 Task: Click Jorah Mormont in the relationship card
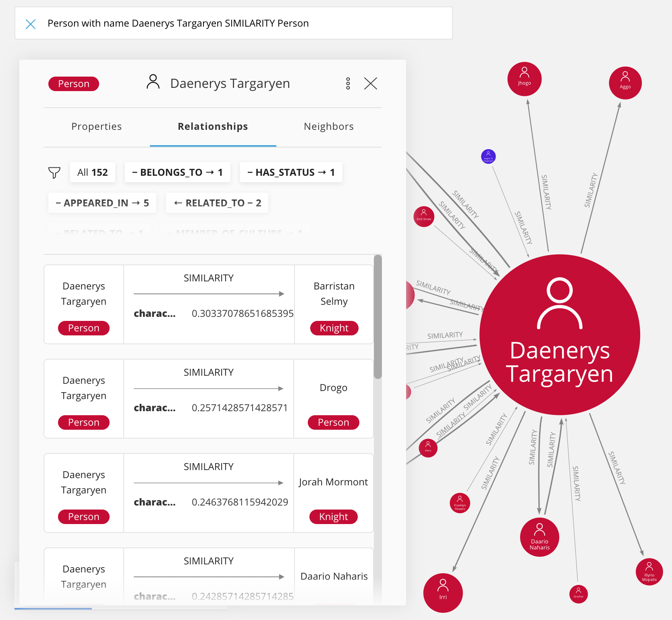point(334,482)
